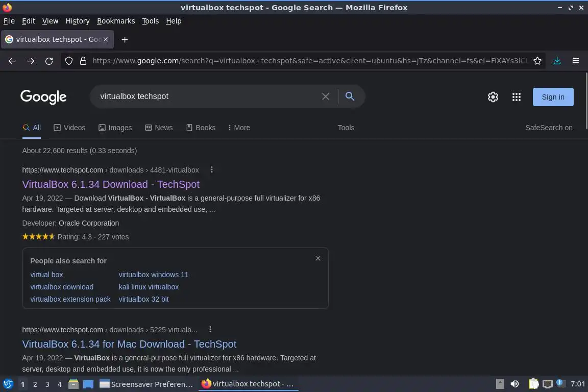Switch to workspace 3 in pager
This screenshot has width=588, height=392.
(x=47, y=384)
